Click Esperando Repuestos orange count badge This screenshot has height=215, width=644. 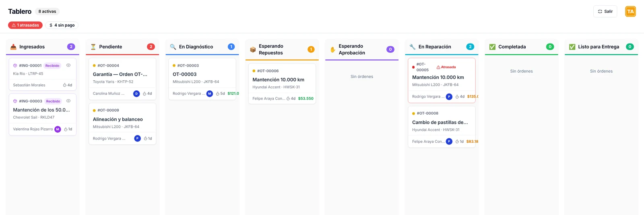click(x=311, y=49)
